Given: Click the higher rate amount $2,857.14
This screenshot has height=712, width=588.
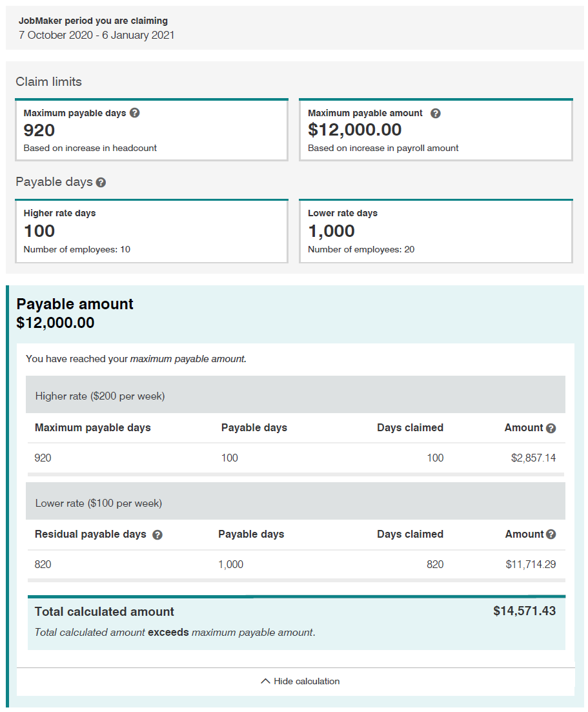Looking at the screenshot, I should pyautogui.click(x=533, y=458).
